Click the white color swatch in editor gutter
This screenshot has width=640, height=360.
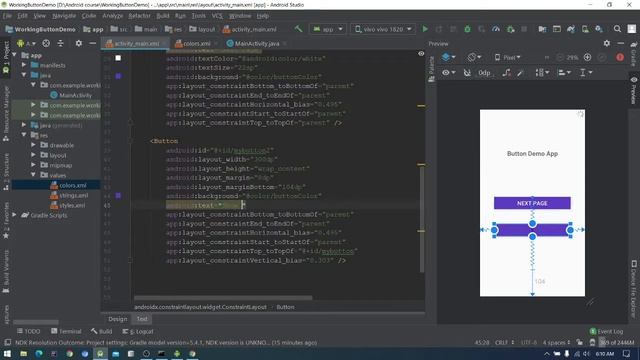coord(118,58)
